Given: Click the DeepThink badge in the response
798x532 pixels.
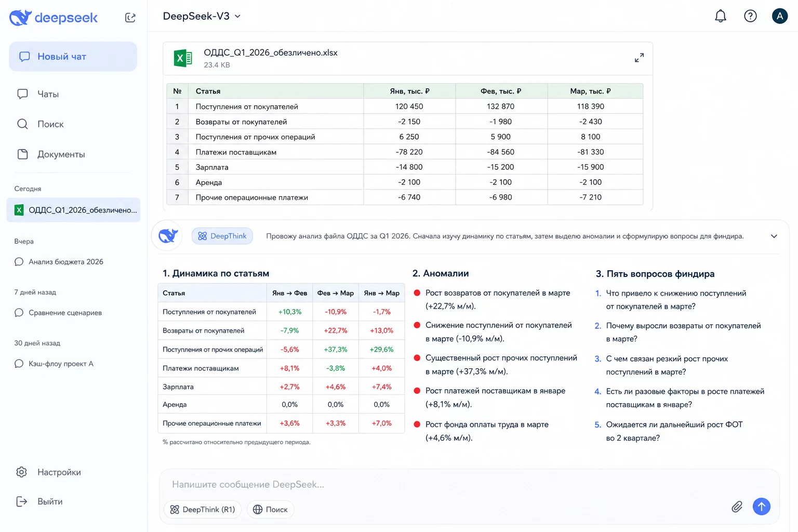Looking at the screenshot, I should [x=222, y=236].
